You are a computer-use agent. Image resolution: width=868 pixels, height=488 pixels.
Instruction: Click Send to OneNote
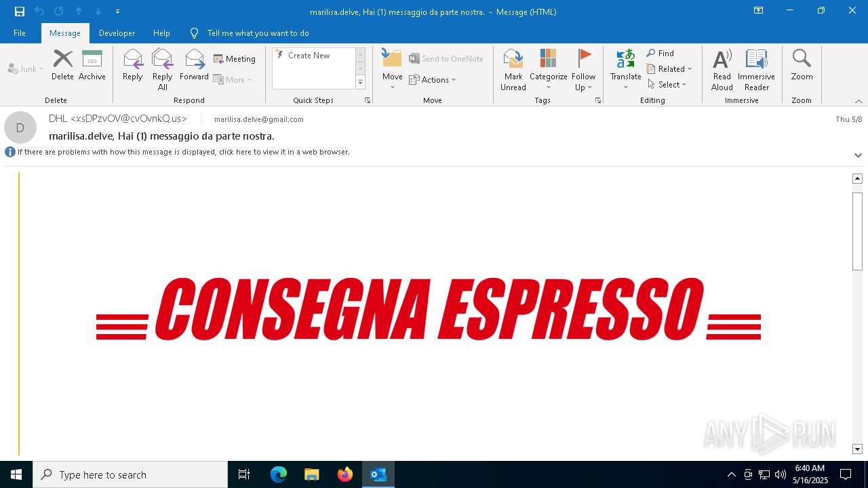tap(446, 59)
